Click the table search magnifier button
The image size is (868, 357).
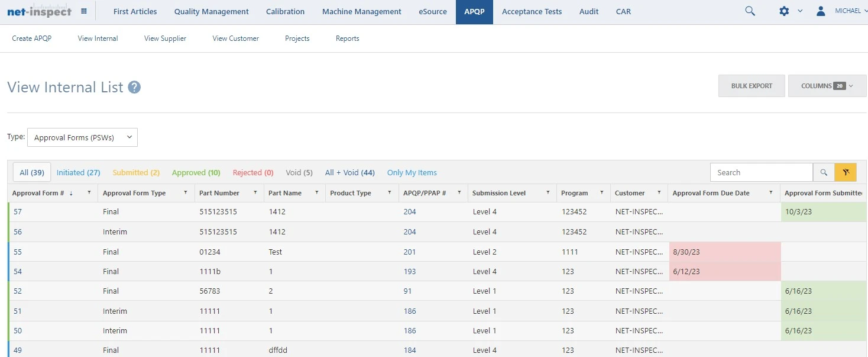pyautogui.click(x=824, y=172)
